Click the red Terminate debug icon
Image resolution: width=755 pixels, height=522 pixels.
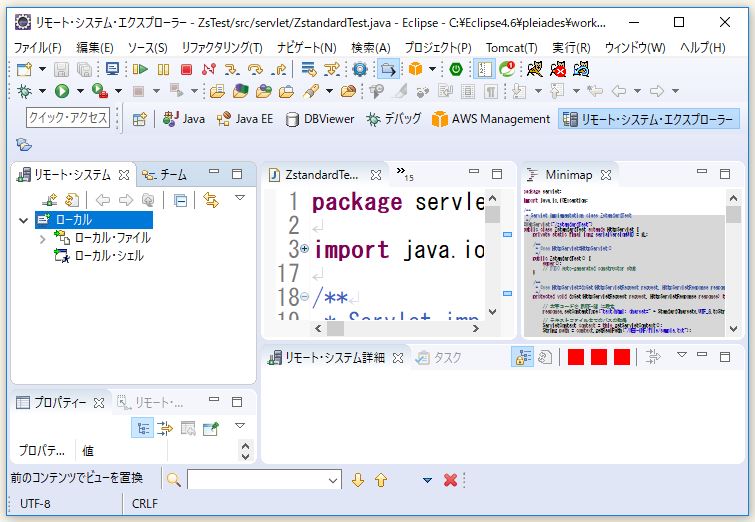point(186,70)
